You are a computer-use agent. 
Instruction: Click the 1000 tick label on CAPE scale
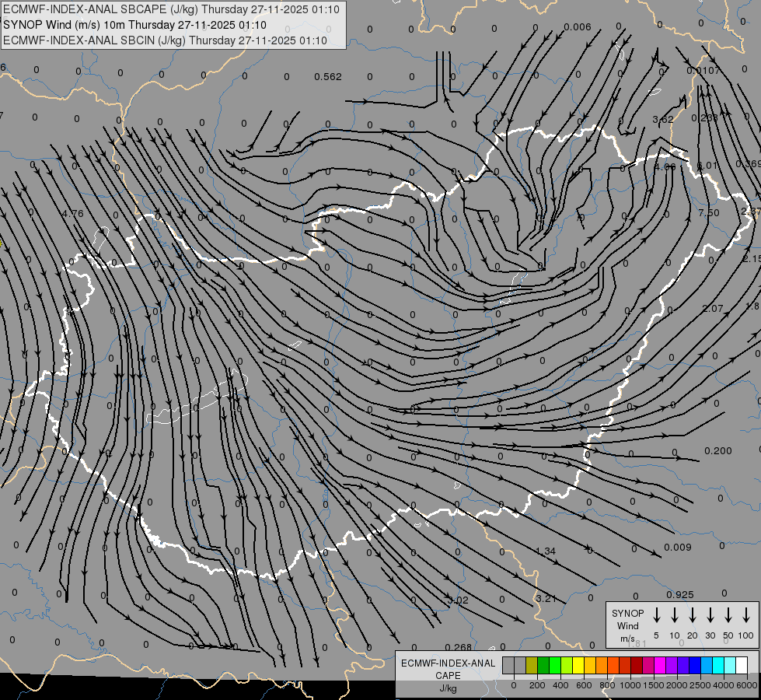click(630, 685)
